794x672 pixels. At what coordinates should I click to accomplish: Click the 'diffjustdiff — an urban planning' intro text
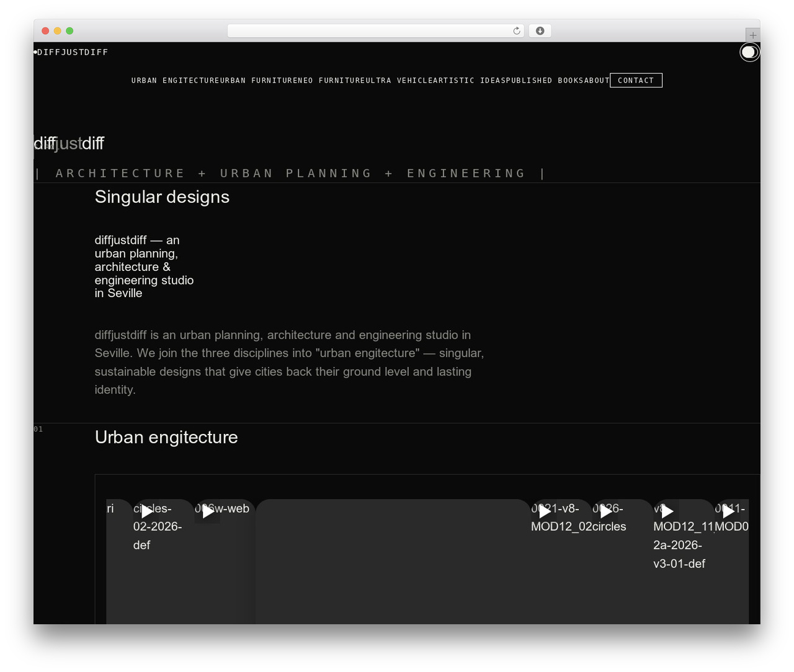point(144,267)
